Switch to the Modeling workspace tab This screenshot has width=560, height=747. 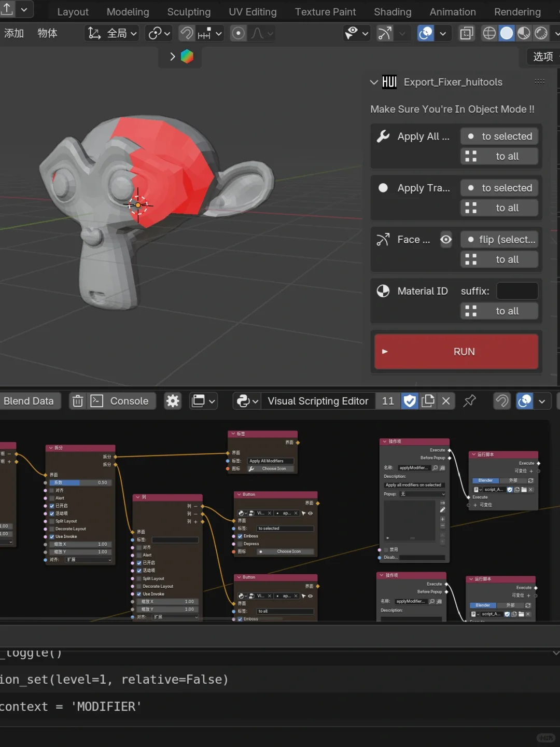coord(128,11)
